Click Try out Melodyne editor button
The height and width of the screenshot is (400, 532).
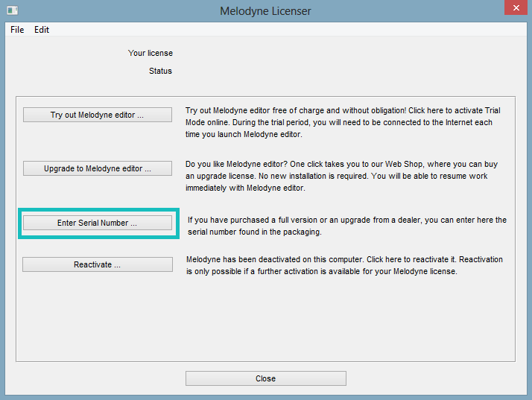(98, 115)
